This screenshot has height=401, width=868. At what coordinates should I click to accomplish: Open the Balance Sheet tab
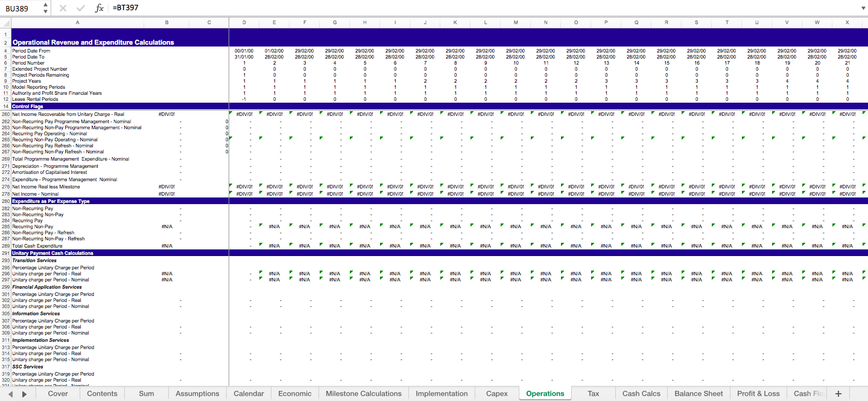click(x=699, y=393)
